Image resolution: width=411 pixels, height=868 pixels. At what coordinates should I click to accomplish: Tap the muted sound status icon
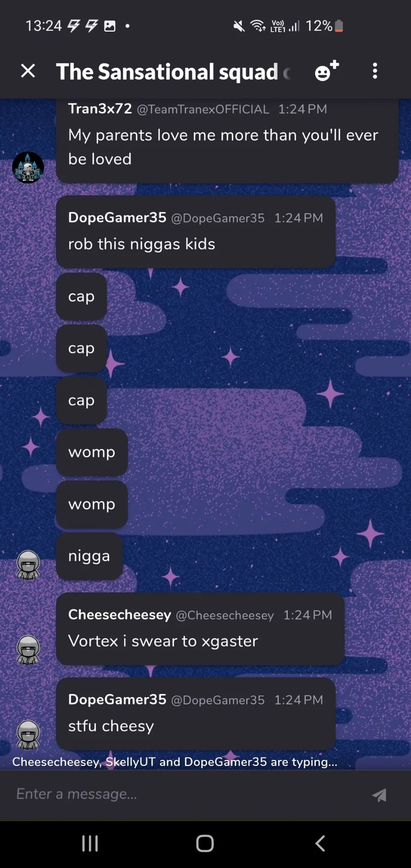(x=239, y=26)
